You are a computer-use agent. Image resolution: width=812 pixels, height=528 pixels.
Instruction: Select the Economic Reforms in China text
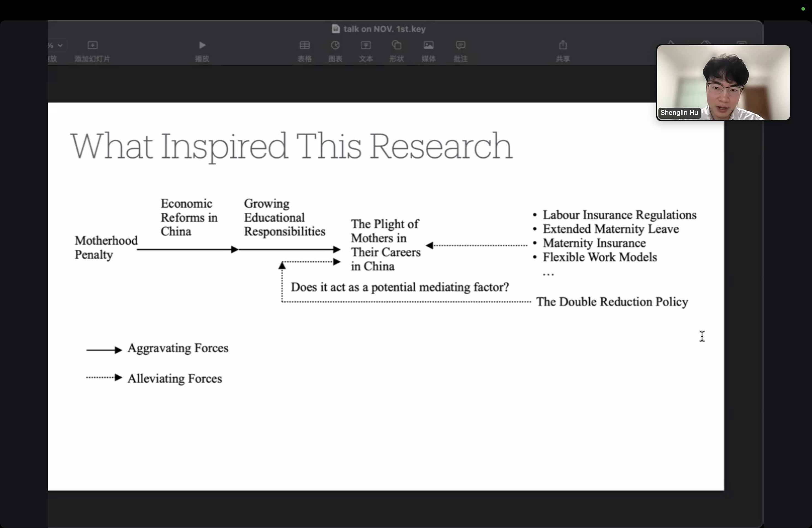[x=189, y=218]
